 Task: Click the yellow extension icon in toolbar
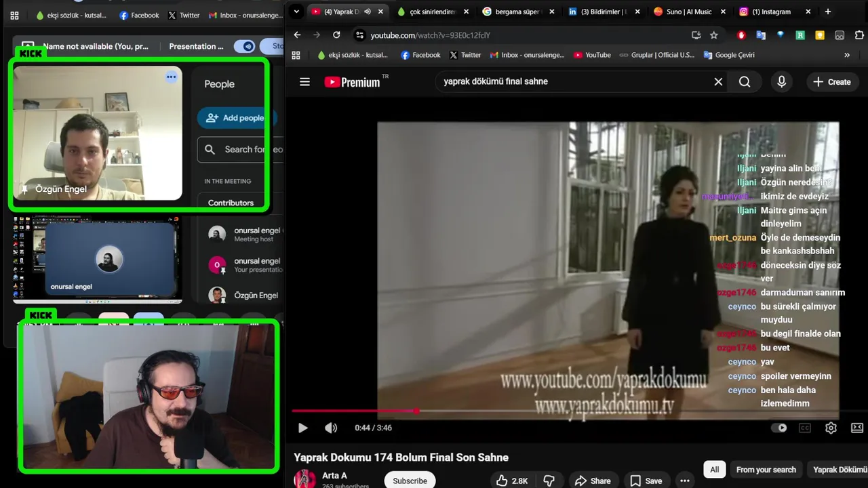(820, 35)
